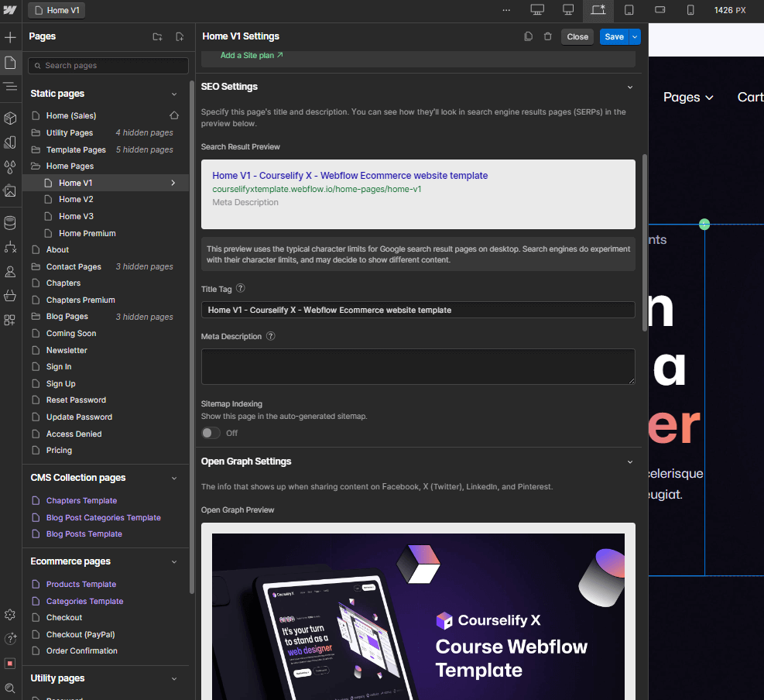
Task: Collapse the Open Graph Settings section
Action: (x=630, y=461)
